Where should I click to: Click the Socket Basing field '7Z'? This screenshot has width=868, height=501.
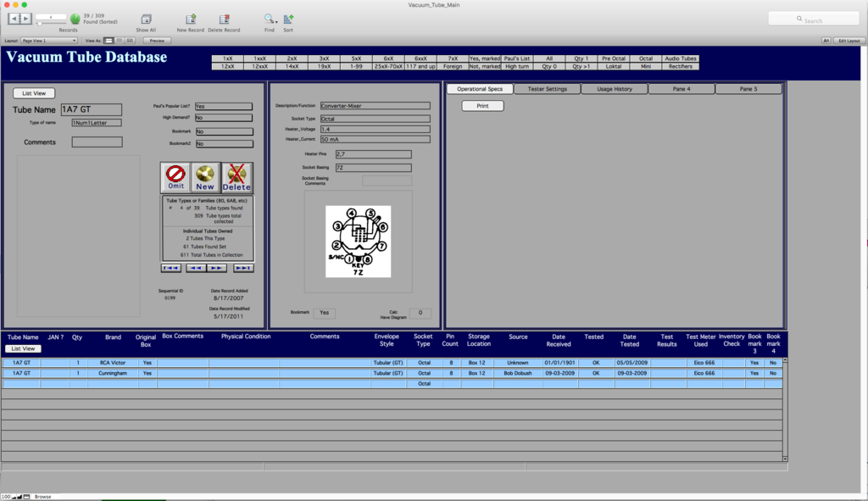374,168
